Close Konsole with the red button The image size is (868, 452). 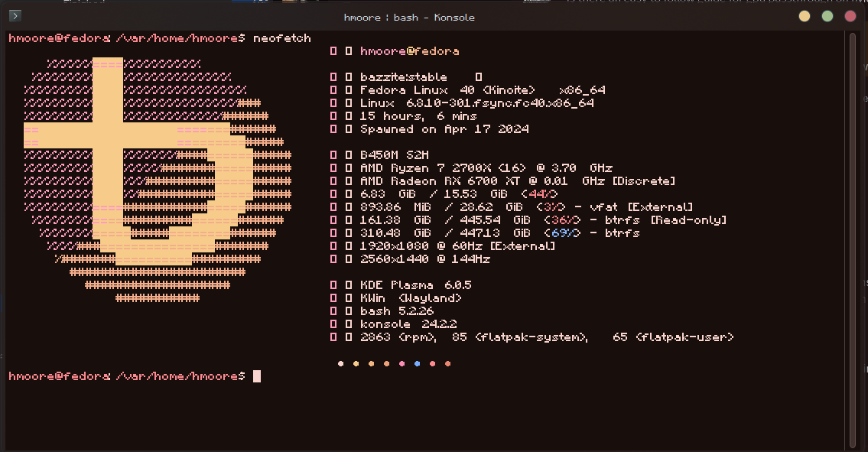(850, 16)
